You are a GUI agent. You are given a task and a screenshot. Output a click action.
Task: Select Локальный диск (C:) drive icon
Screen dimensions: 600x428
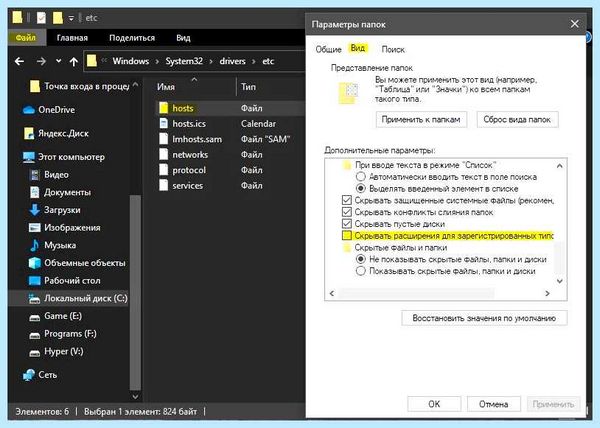click(35, 298)
